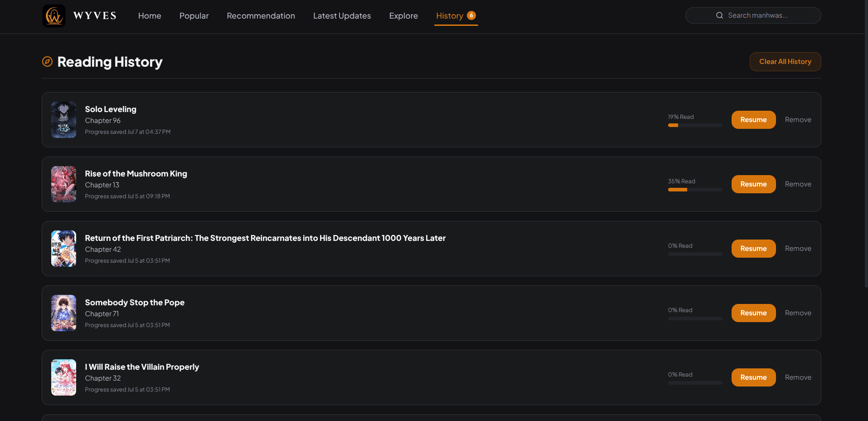This screenshot has width=868, height=421.
Task: Click Chapter 42 under First Patriarch
Action: click(103, 250)
